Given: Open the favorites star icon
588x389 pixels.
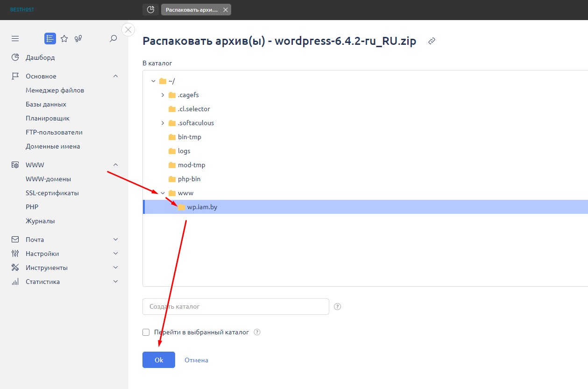Looking at the screenshot, I should (x=64, y=39).
